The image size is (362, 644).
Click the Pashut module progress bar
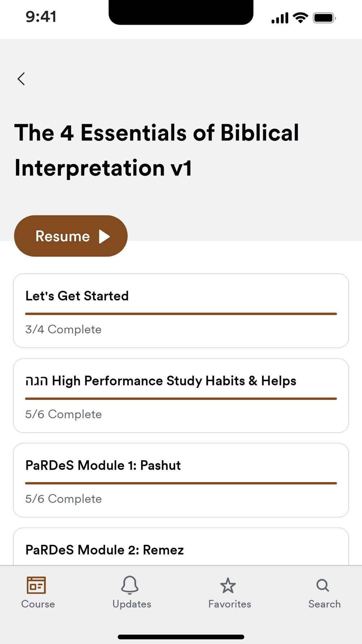pos(181,483)
